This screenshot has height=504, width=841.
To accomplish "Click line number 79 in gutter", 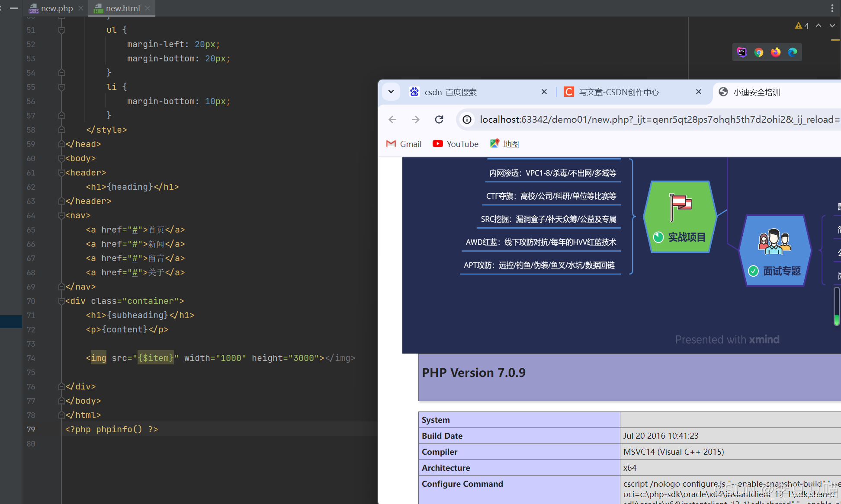I will (31, 429).
